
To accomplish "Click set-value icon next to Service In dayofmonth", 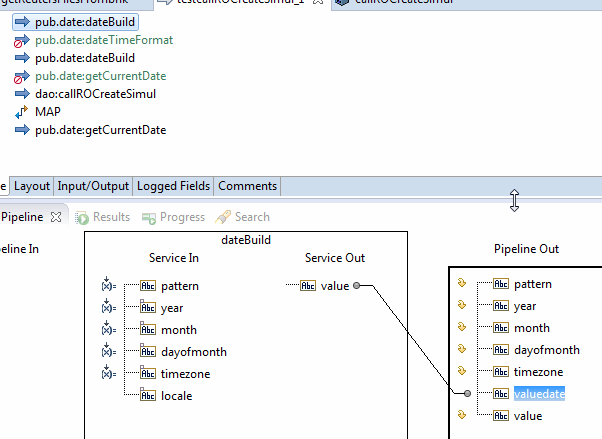I will pyautogui.click(x=109, y=350).
